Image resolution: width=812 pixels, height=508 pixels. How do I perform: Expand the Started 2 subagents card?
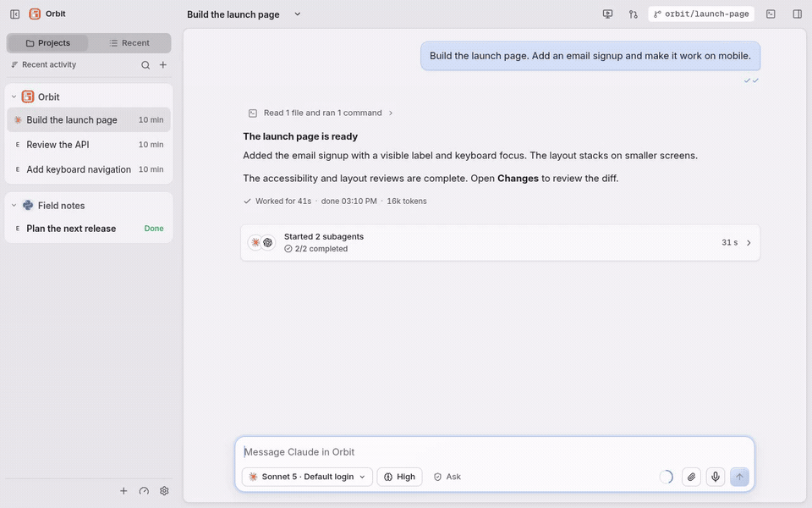500,243
